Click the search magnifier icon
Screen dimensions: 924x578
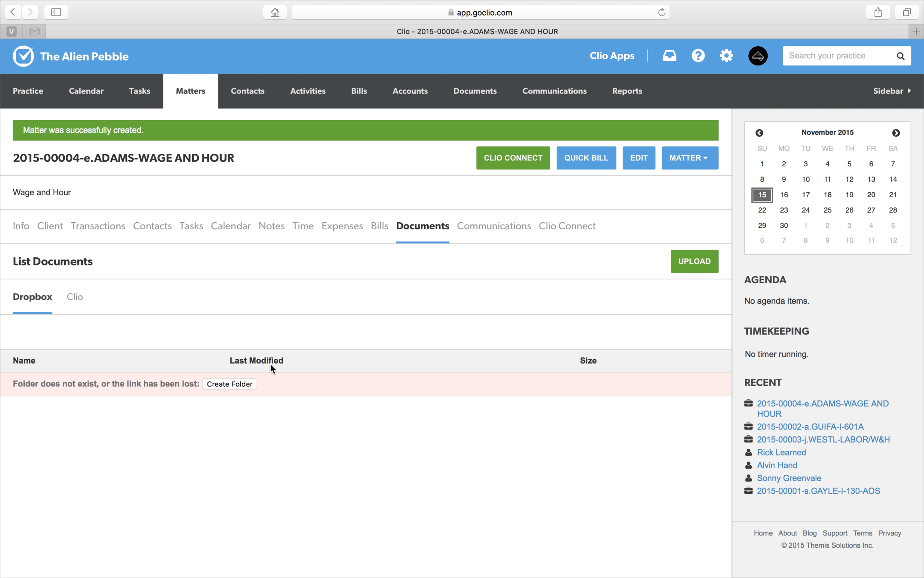[x=900, y=56]
